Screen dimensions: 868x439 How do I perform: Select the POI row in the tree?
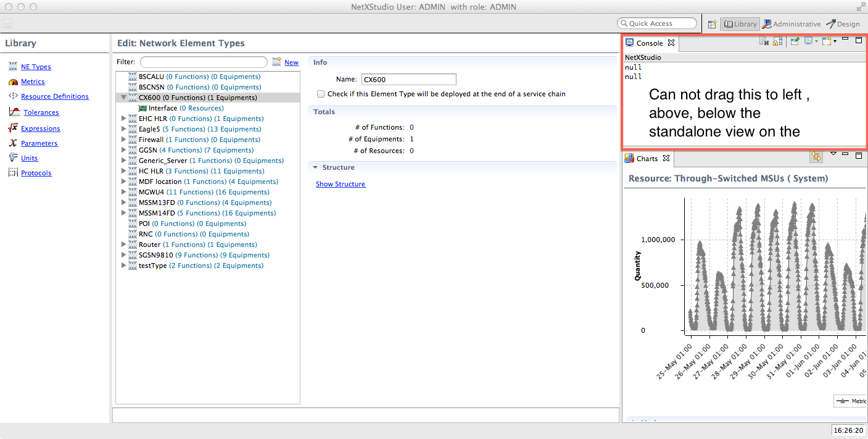208,224
